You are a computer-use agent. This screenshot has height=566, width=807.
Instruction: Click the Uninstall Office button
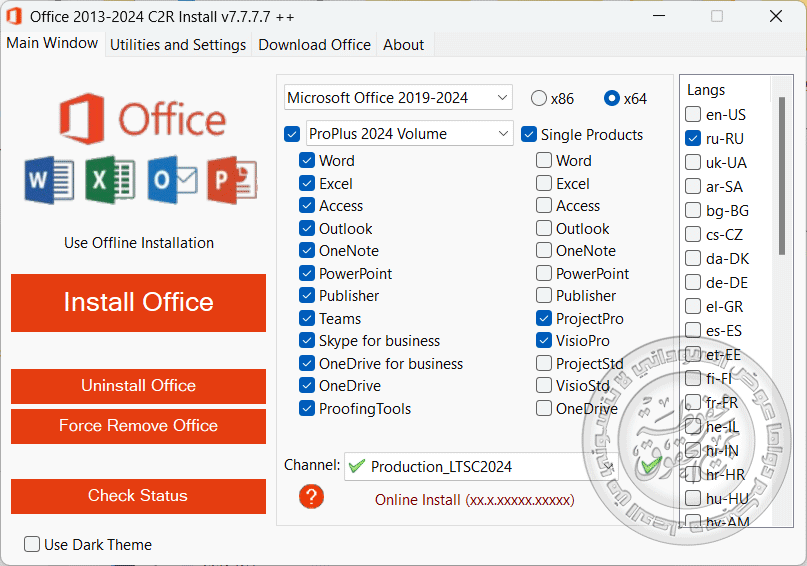pyautogui.click(x=138, y=386)
